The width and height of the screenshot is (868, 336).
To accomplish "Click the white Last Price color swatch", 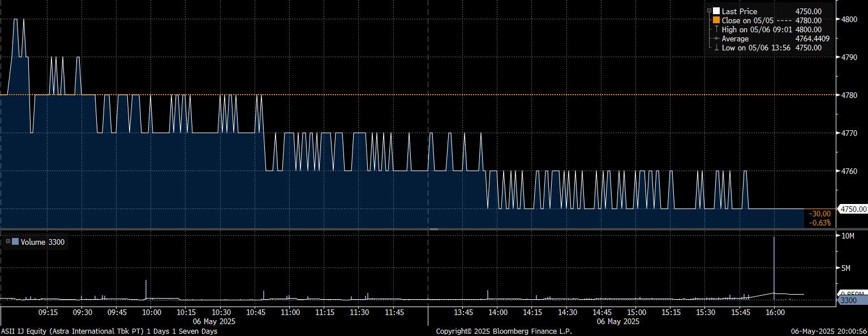I will coord(716,11).
